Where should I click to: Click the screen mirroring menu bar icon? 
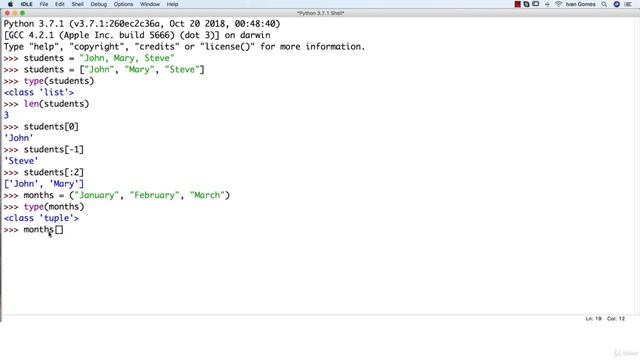pyautogui.click(x=536, y=4)
